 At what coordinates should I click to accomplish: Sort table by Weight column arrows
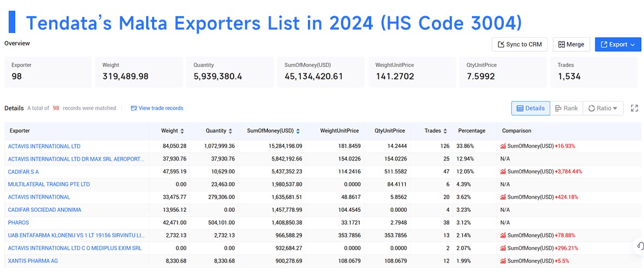click(x=182, y=131)
